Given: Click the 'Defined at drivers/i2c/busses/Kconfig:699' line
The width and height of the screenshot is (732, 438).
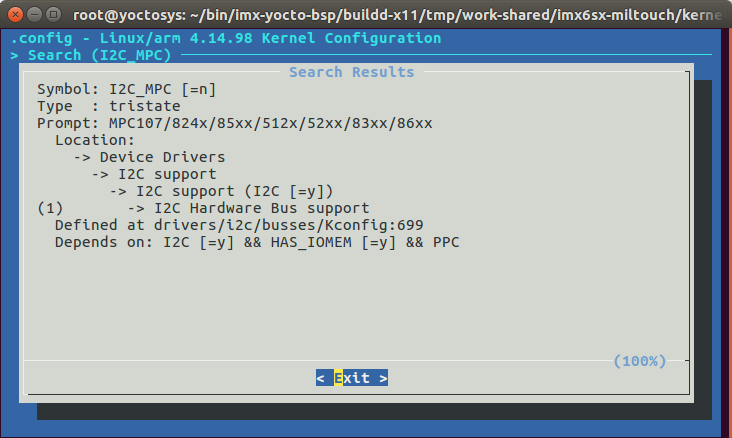Looking at the screenshot, I should click(x=239, y=225).
